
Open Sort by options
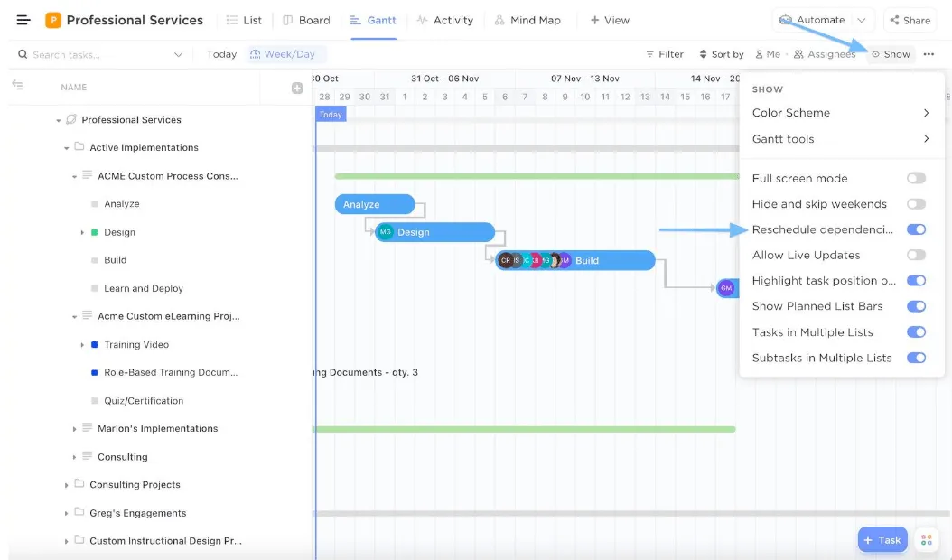722,54
